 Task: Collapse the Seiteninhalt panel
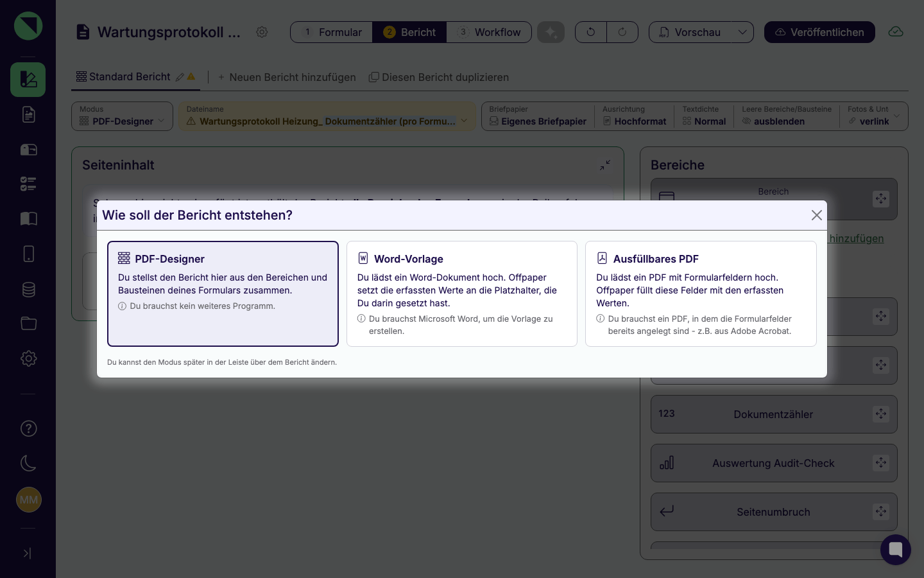(x=605, y=165)
